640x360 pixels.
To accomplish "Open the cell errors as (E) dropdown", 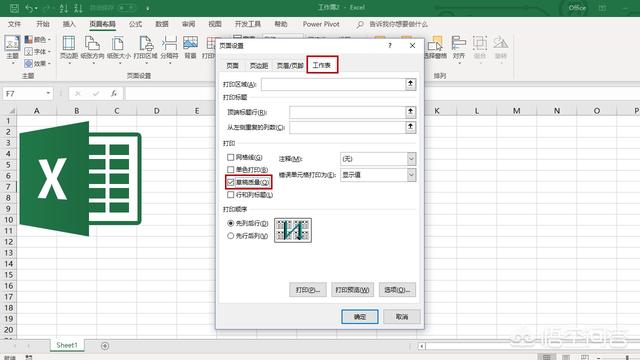I will pyautogui.click(x=378, y=175).
